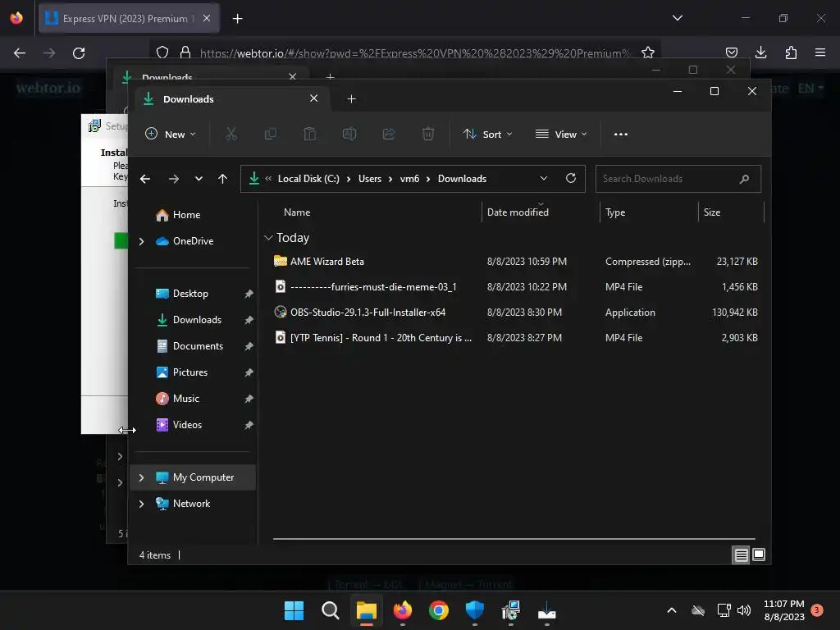This screenshot has width=840, height=630.
Task: Open Firefox hamburger application menu
Action: (820, 52)
